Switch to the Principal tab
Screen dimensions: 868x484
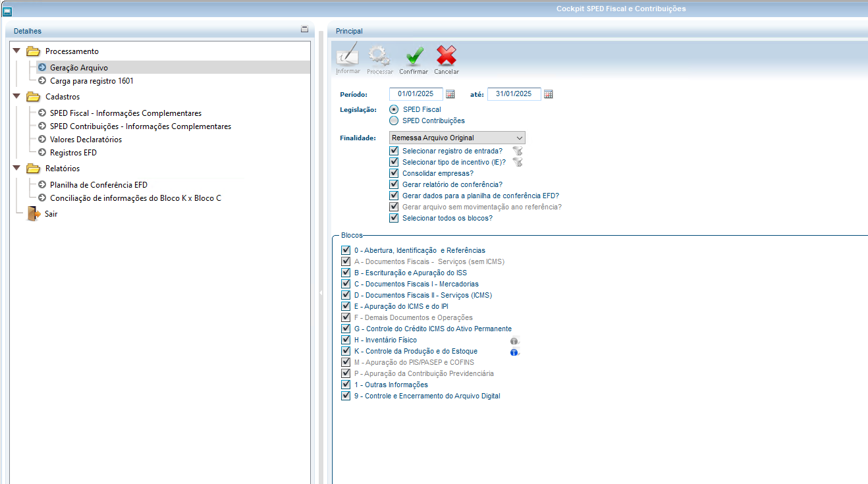click(349, 31)
